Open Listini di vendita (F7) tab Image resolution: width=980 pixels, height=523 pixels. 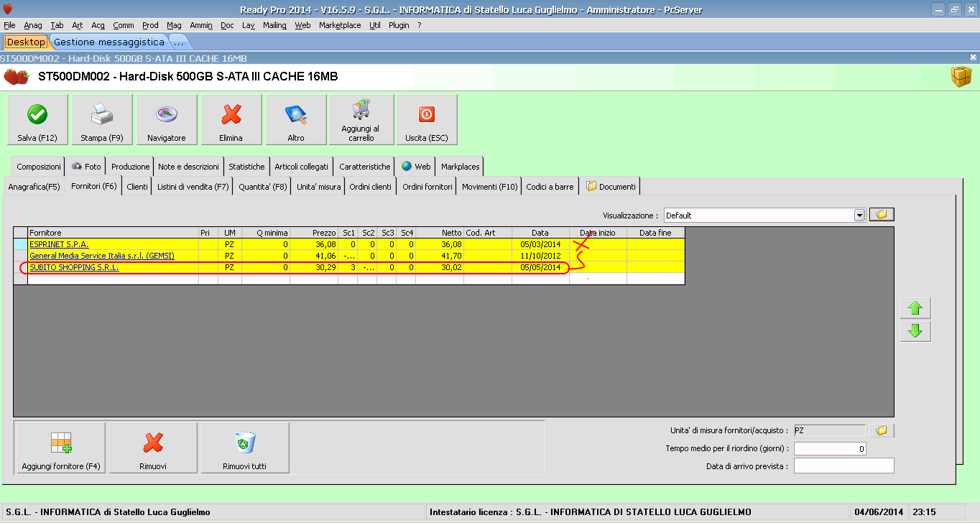tap(193, 187)
